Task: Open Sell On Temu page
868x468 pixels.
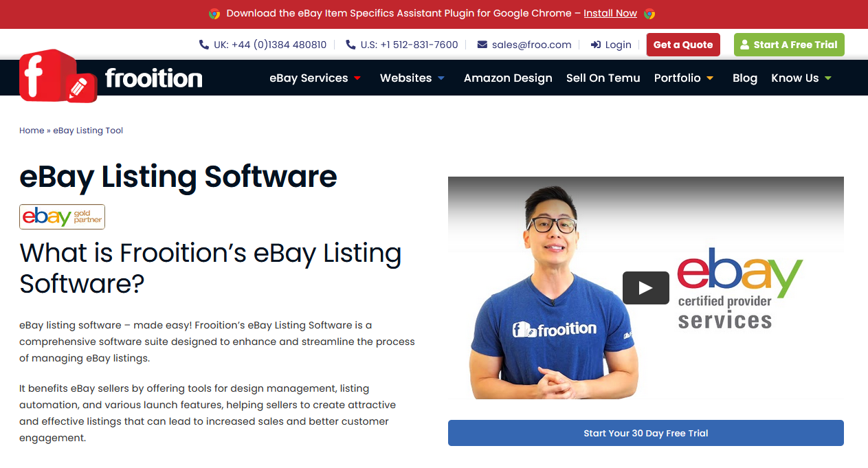Action: pyautogui.click(x=603, y=78)
